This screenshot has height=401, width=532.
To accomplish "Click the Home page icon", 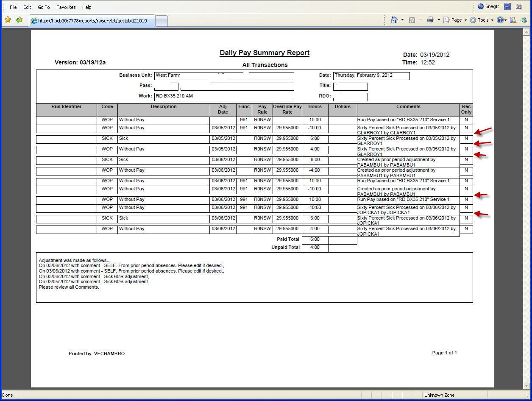I will [x=394, y=20].
